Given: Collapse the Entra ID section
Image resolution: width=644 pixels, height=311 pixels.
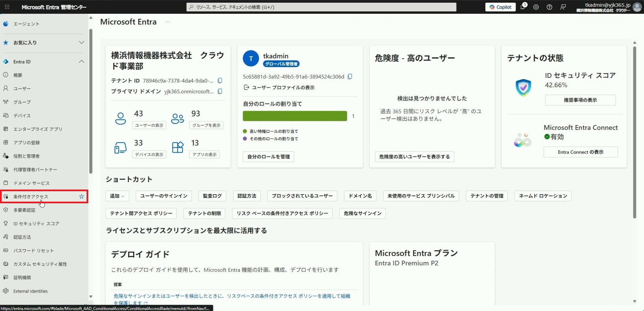Looking at the screenshot, I should click(x=82, y=62).
